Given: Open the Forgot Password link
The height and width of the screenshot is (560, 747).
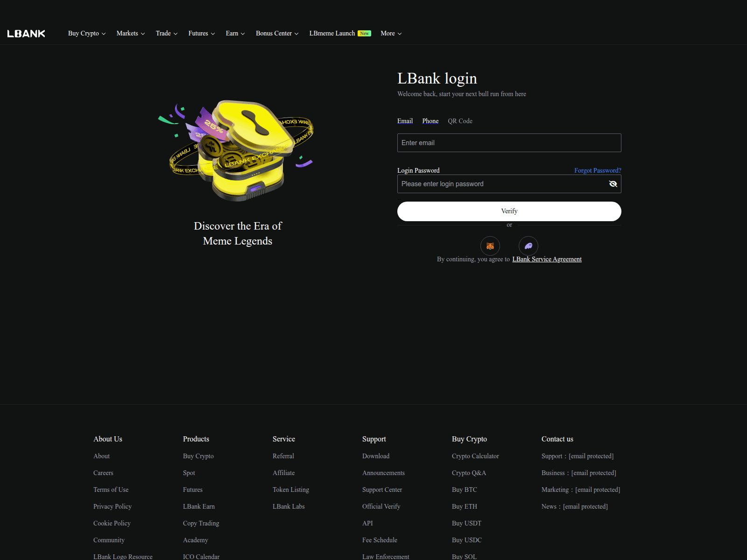Looking at the screenshot, I should tap(598, 170).
